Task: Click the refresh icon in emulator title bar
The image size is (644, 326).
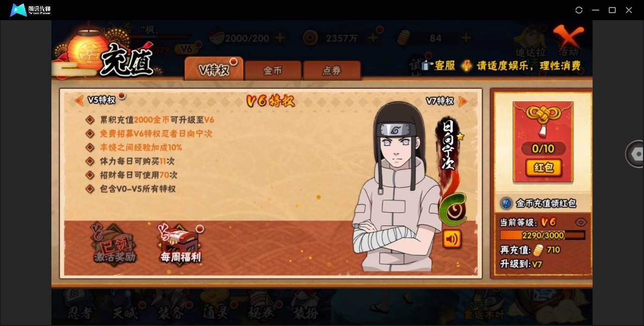Action: coord(579,10)
